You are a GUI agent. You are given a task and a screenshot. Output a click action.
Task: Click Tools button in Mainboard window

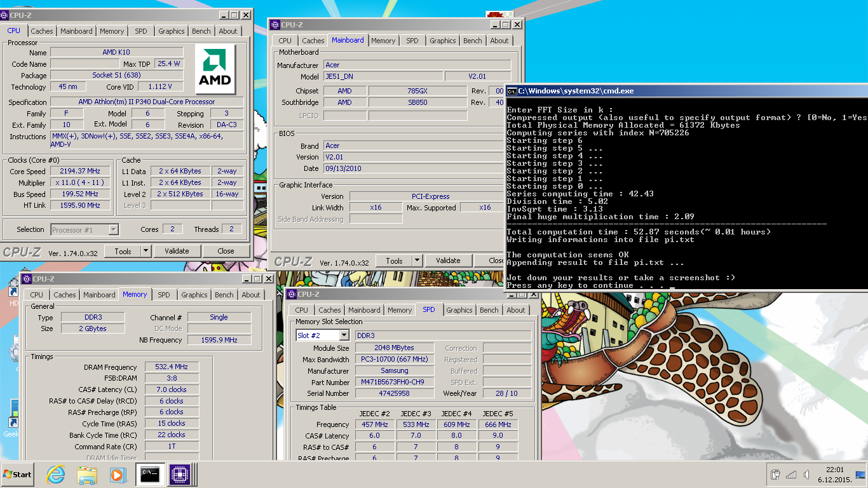(394, 261)
